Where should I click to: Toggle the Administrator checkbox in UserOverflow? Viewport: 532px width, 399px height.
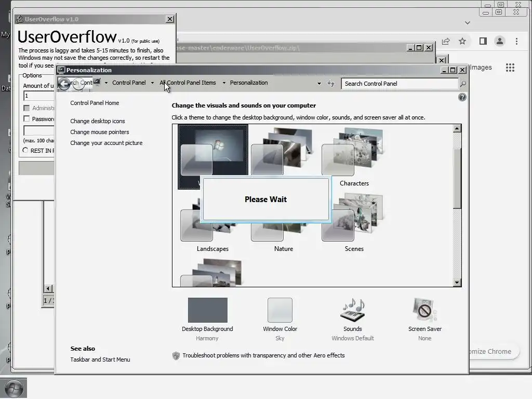[26, 108]
